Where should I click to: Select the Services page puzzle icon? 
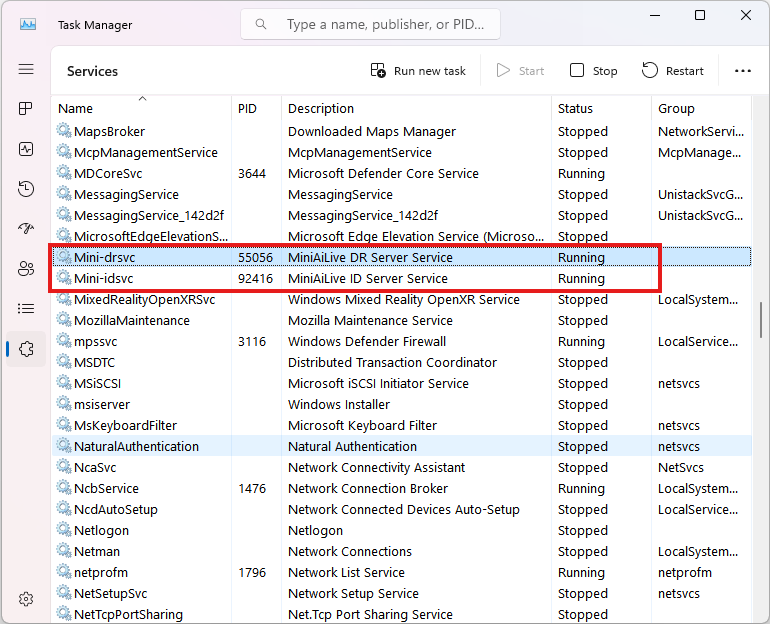click(x=26, y=349)
